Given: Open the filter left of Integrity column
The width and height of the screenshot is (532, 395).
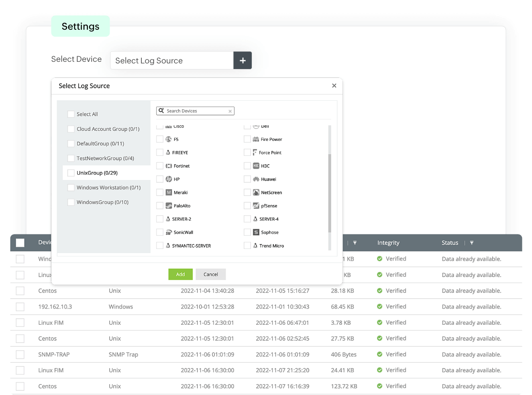Looking at the screenshot, I should tap(355, 243).
